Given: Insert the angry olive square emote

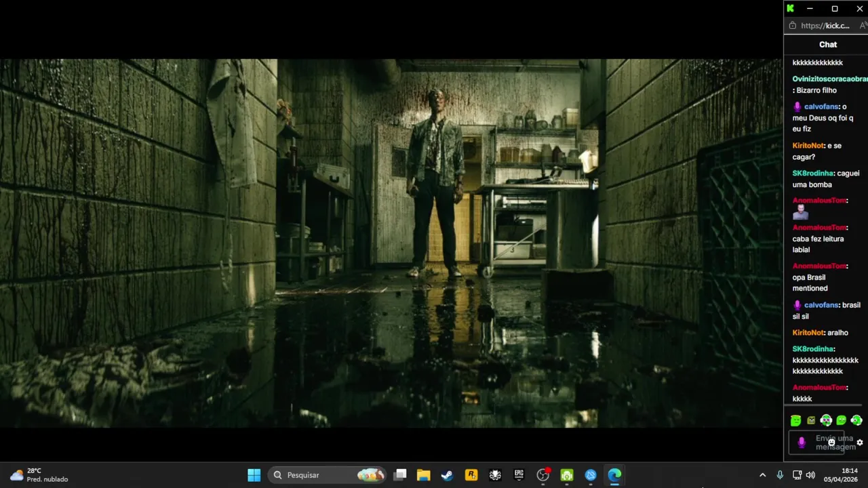Looking at the screenshot, I should 811,420.
